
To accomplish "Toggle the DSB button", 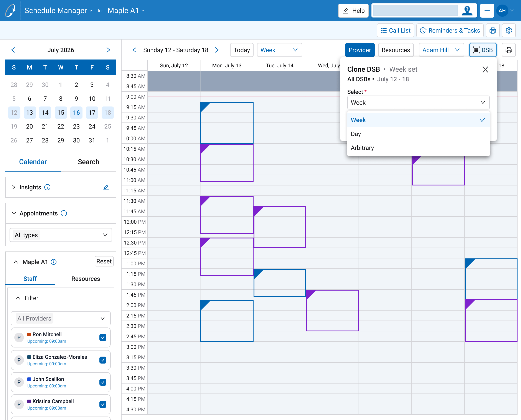I will click(x=483, y=50).
